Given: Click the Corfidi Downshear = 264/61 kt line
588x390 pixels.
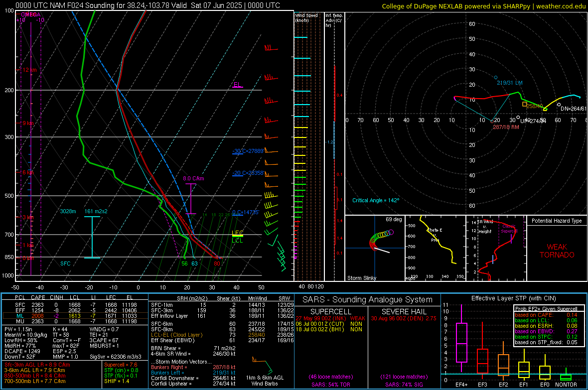Looking at the screenshot, I should point(193,378).
